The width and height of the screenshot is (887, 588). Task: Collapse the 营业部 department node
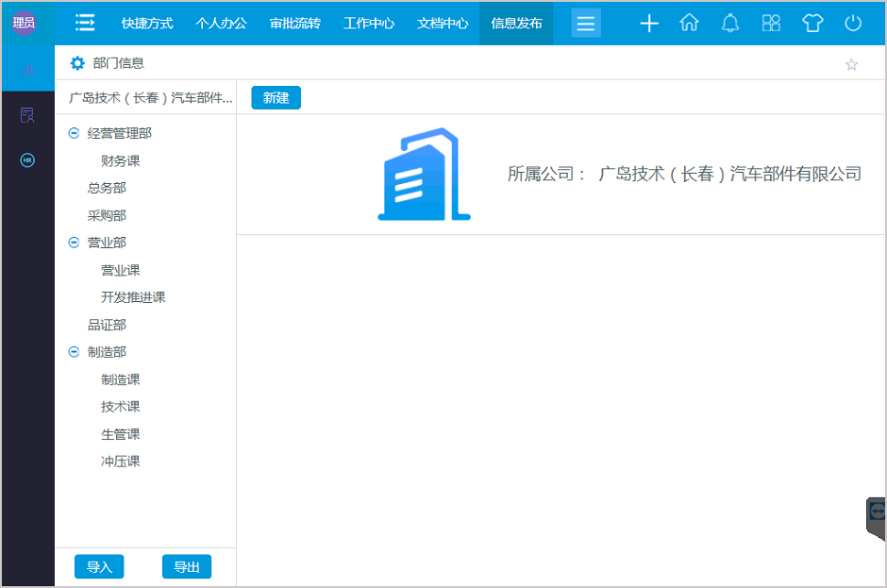click(x=74, y=242)
